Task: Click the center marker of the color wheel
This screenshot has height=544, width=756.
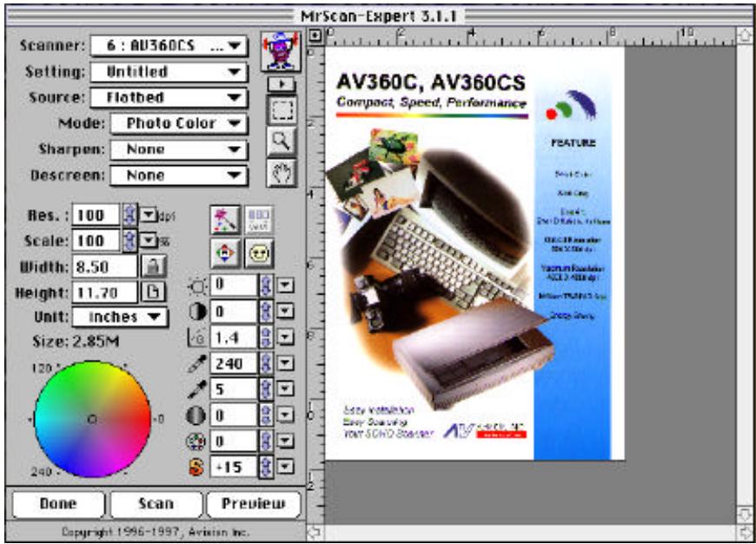Action: [92, 420]
